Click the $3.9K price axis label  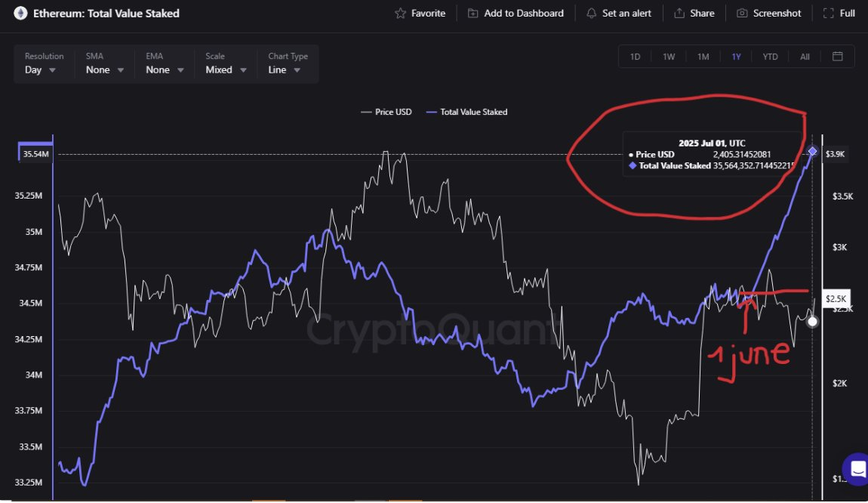836,154
